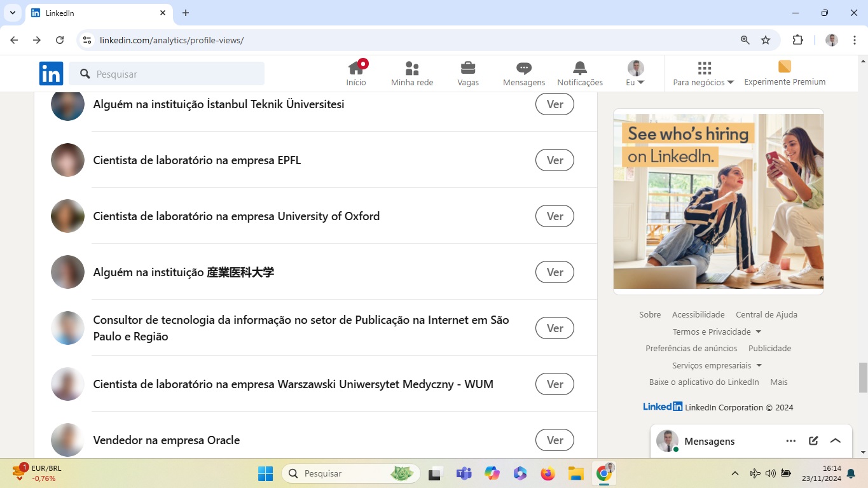This screenshot has width=868, height=488.
Task: Expand the Eu profile menu
Action: 635,74
